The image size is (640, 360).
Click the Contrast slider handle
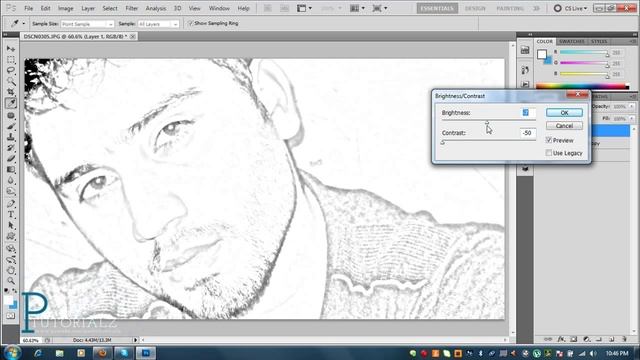click(443, 142)
